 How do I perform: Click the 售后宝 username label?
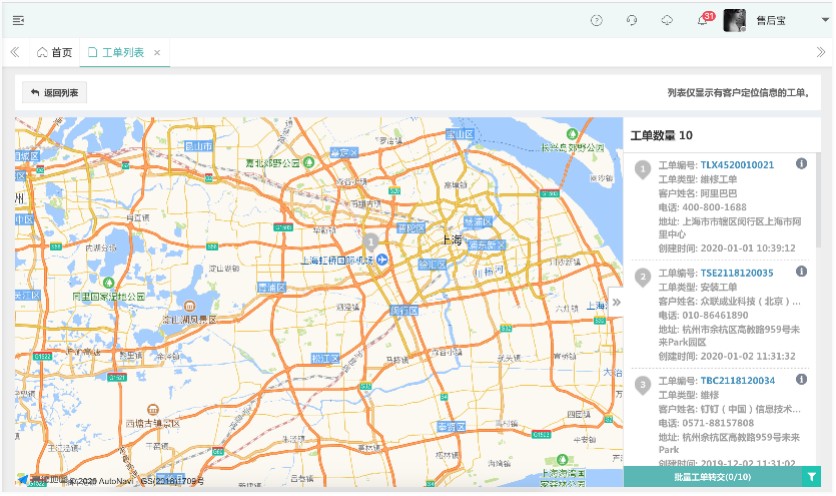point(771,20)
